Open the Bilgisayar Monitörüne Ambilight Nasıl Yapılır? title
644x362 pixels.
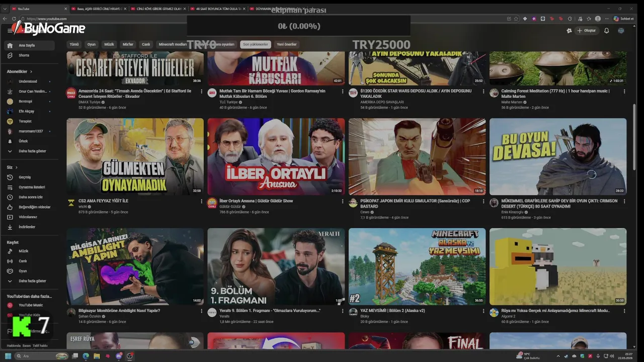pyautogui.click(x=119, y=311)
